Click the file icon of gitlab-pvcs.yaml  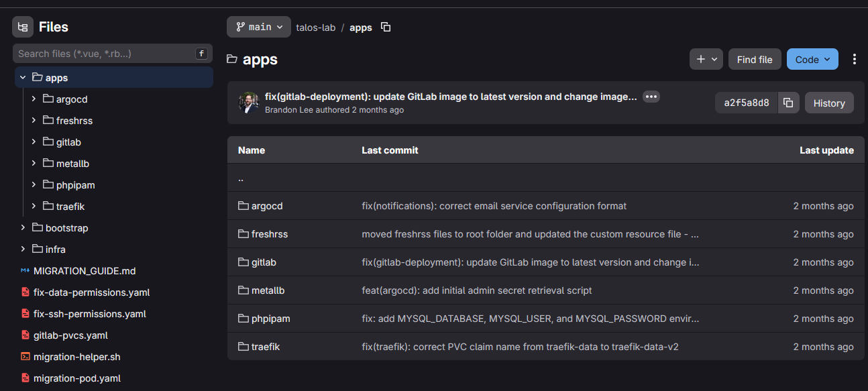[x=25, y=335]
